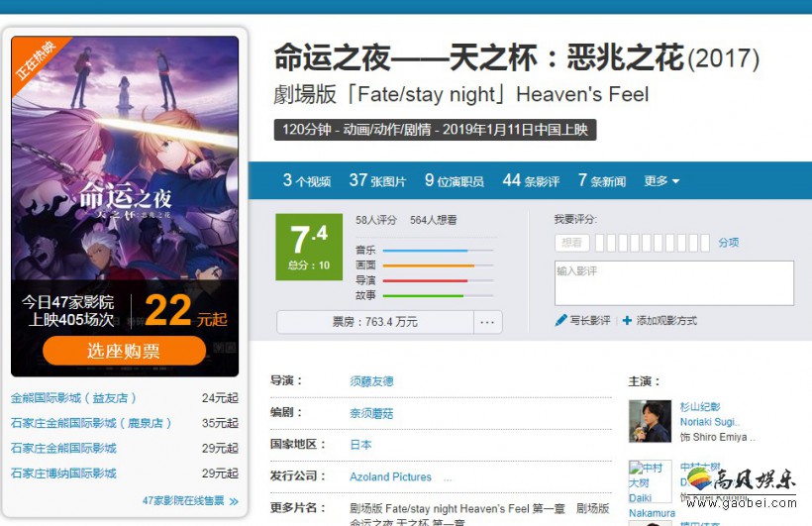Open the box office ellipsis button
The height and width of the screenshot is (526, 812).
tap(487, 322)
